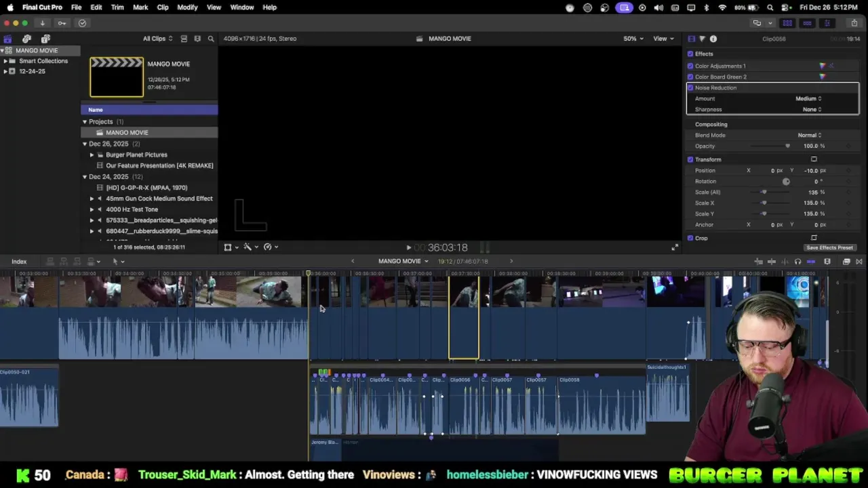Adjust the Opacity slider
Screen dimensions: 868x488
(x=770, y=146)
